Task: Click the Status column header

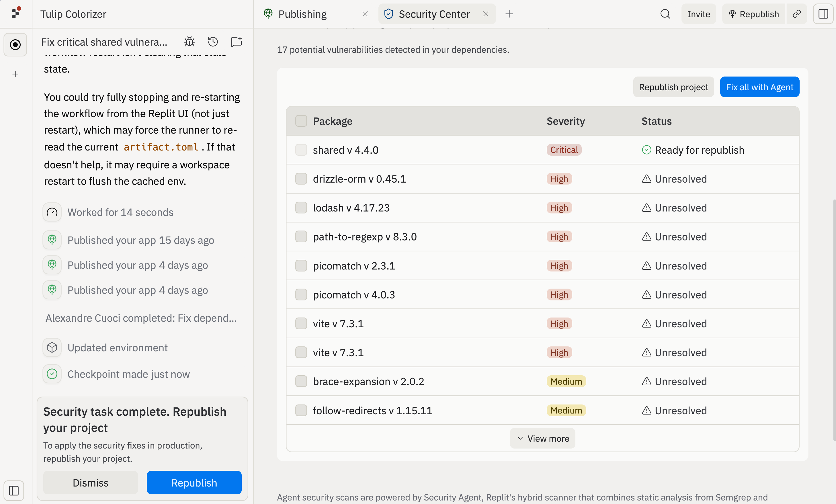Action: tap(657, 121)
